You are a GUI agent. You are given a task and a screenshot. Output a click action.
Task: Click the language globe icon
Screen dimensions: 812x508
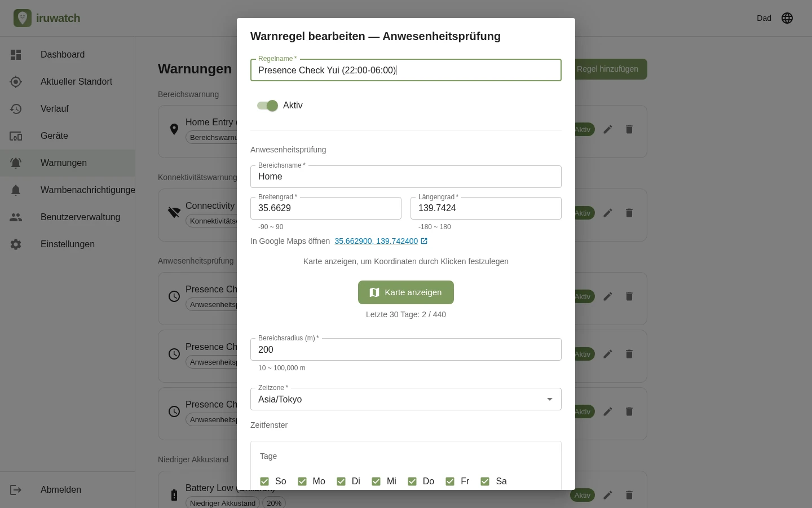click(x=787, y=18)
